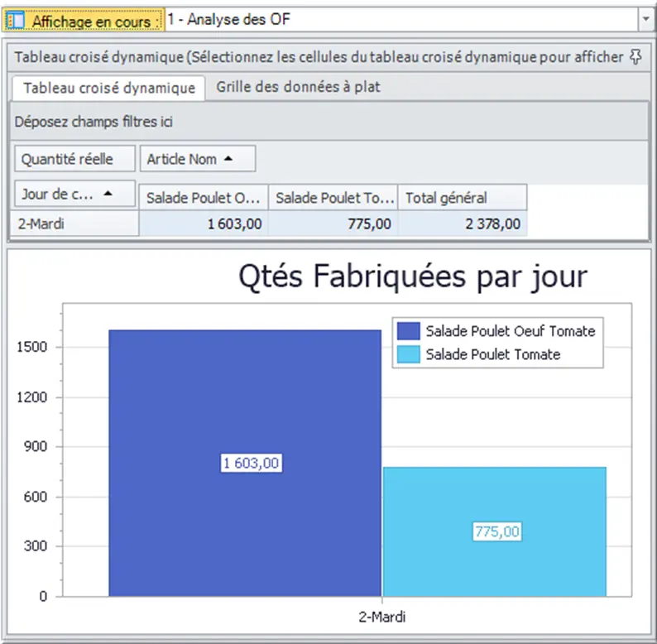Click the 775,00 bar value label
This screenshot has height=644, width=657.
[497, 531]
